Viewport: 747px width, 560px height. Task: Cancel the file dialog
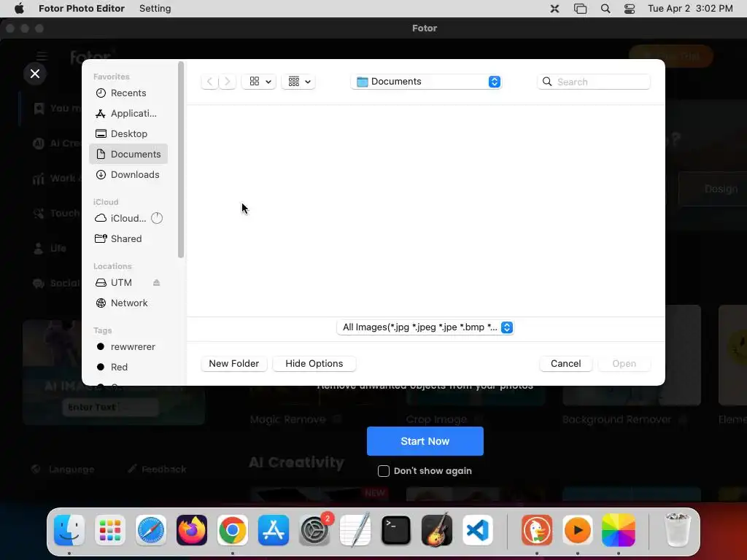point(565,363)
